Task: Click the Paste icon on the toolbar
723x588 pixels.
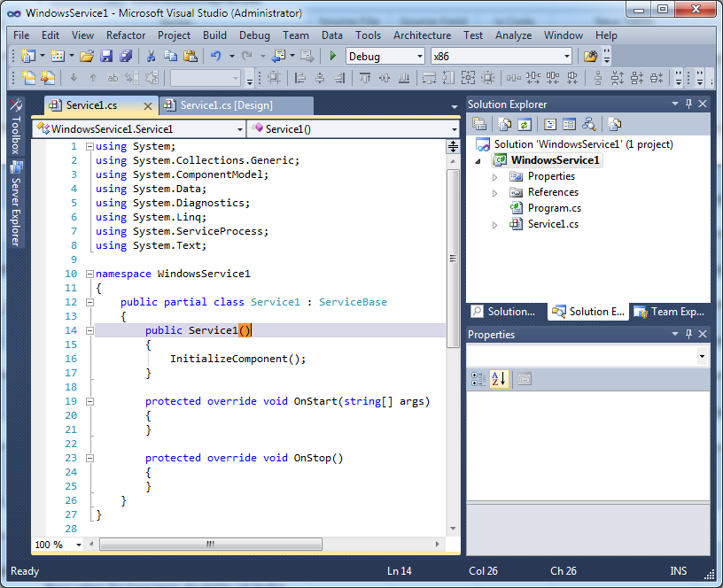Action: pyautogui.click(x=191, y=56)
